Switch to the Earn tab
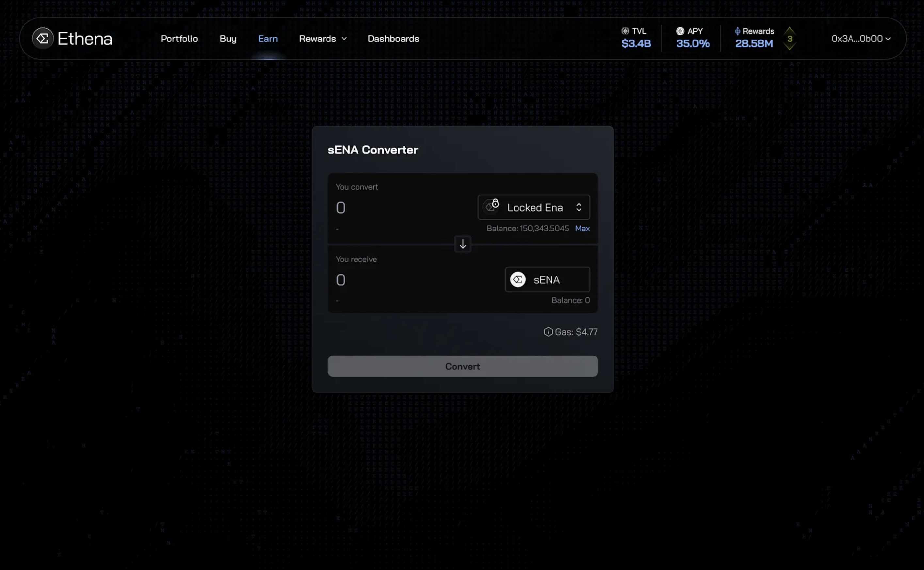The height and width of the screenshot is (570, 924). (x=268, y=39)
